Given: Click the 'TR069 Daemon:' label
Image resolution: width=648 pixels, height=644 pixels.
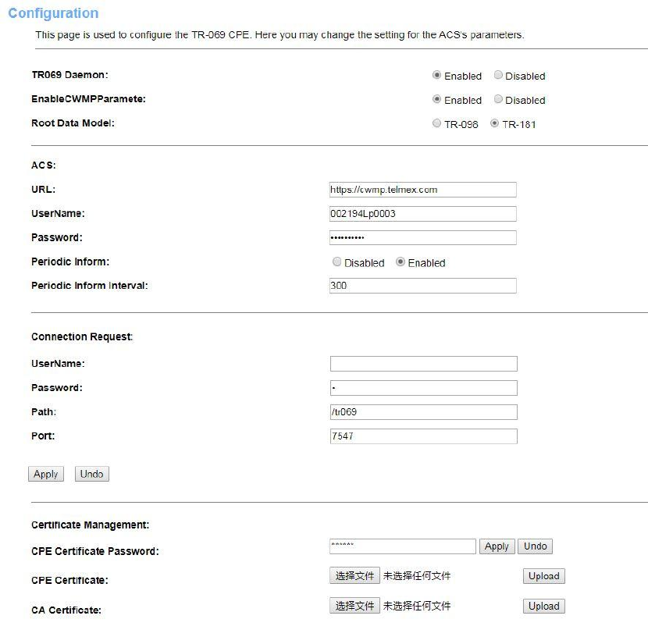Looking at the screenshot, I should pyautogui.click(x=69, y=75).
